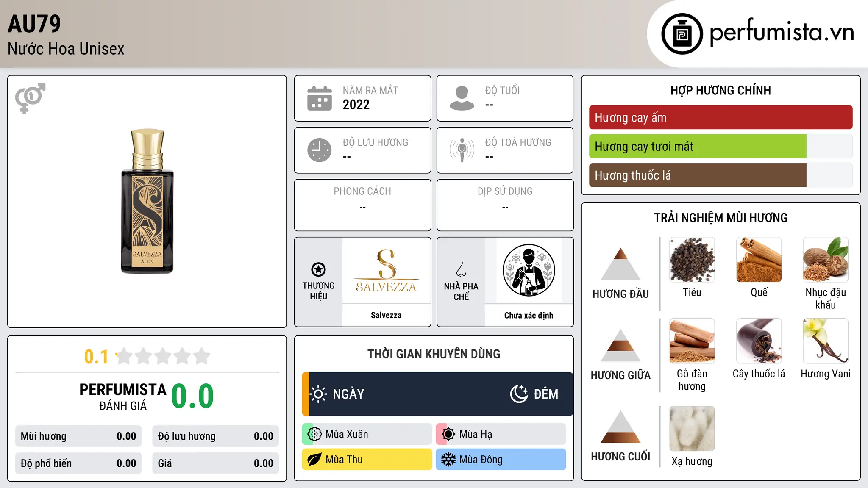Select the Mùa Hạ season chip
Screen dimensions: 868x488
(501, 434)
